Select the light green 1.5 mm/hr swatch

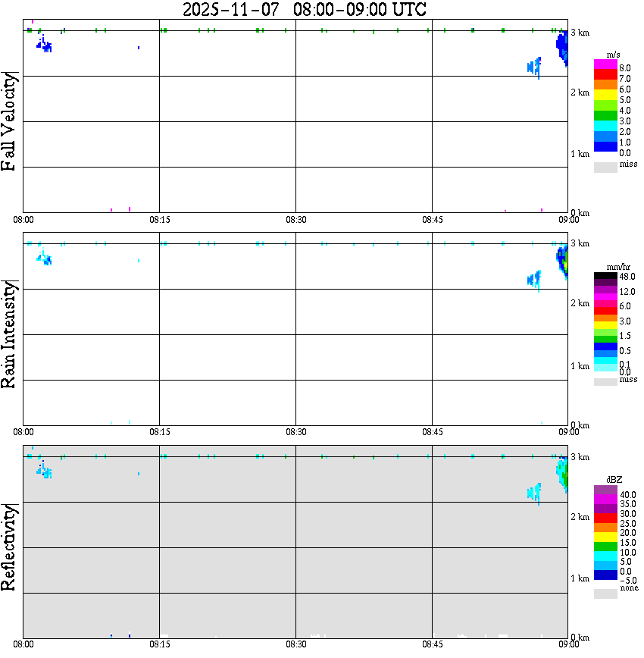click(605, 332)
